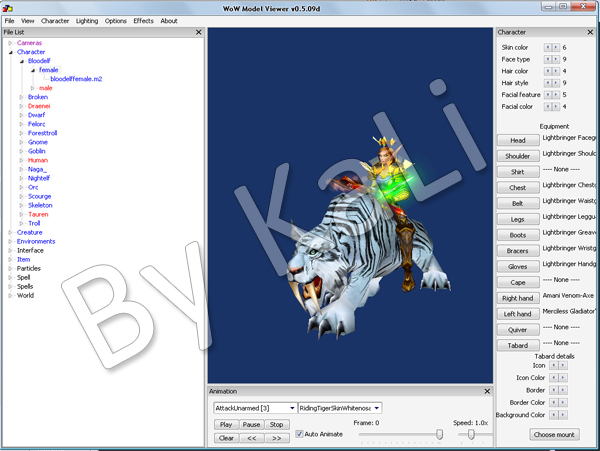This screenshot has height=451, width=600.
Task: Open the View menu
Action: [28, 21]
